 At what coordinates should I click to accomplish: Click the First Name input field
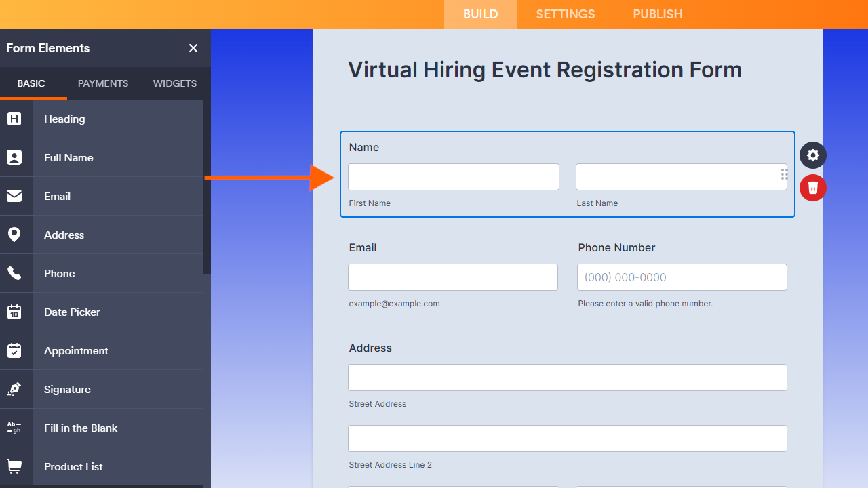pyautogui.click(x=453, y=177)
